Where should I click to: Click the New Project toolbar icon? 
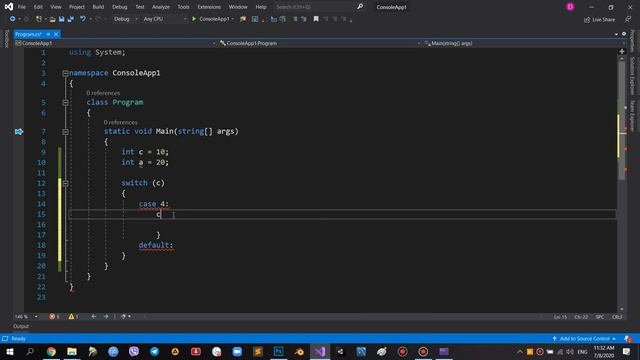point(39,19)
